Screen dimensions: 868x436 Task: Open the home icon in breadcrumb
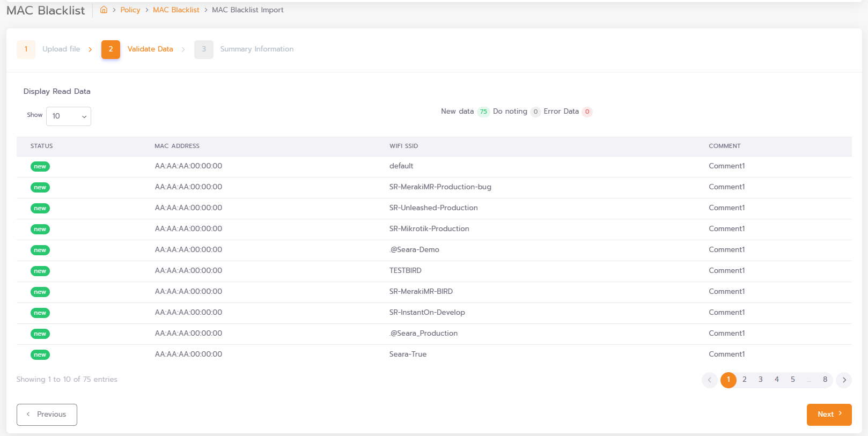(104, 10)
